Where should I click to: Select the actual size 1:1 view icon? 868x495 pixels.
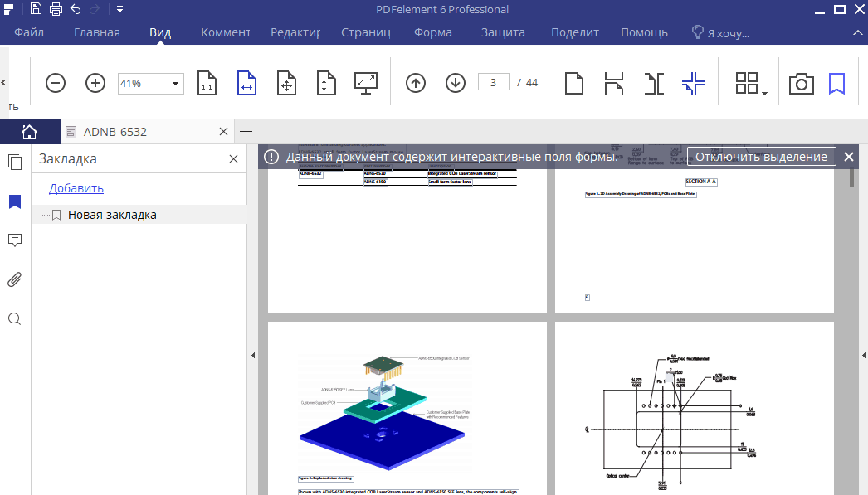pos(207,83)
